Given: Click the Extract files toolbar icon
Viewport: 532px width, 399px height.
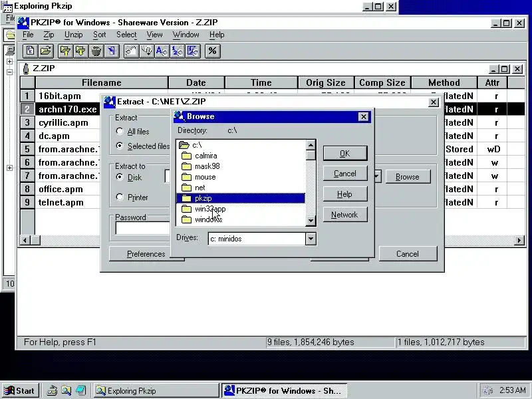Looking at the screenshot, I should tap(80, 51).
